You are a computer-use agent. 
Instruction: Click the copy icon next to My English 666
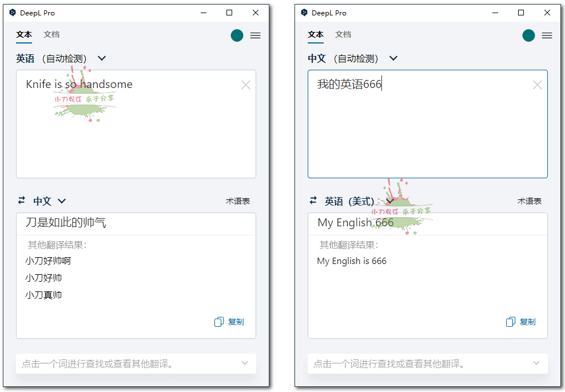(510, 321)
